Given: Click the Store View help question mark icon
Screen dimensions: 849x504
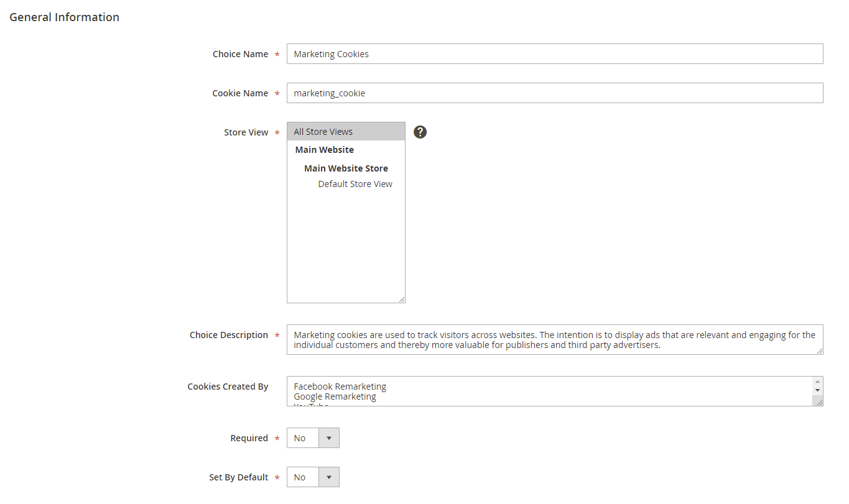Looking at the screenshot, I should pyautogui.click(x=420, y=132).
